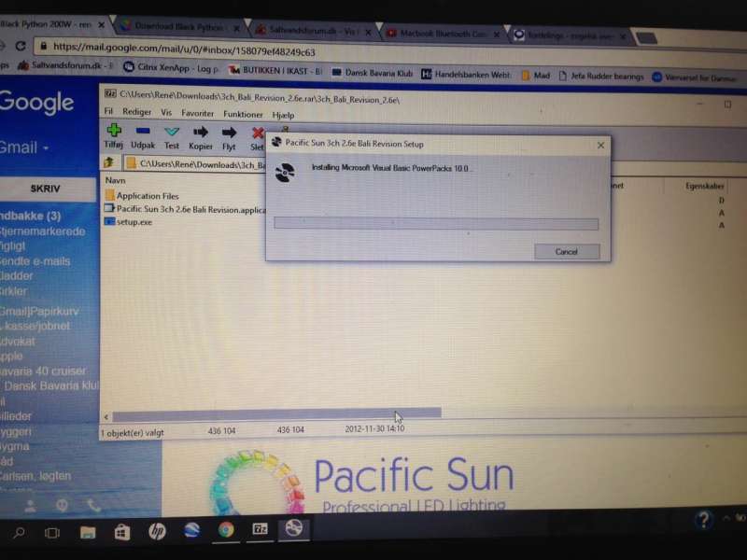Select the Application Files folder
The image size is (747, 560).
click(x=147, y=196)
